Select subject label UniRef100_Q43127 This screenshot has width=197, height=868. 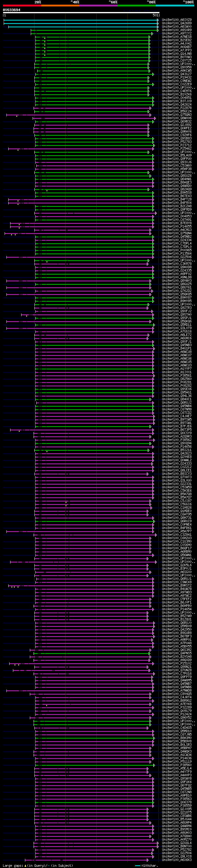click(177, 74)
